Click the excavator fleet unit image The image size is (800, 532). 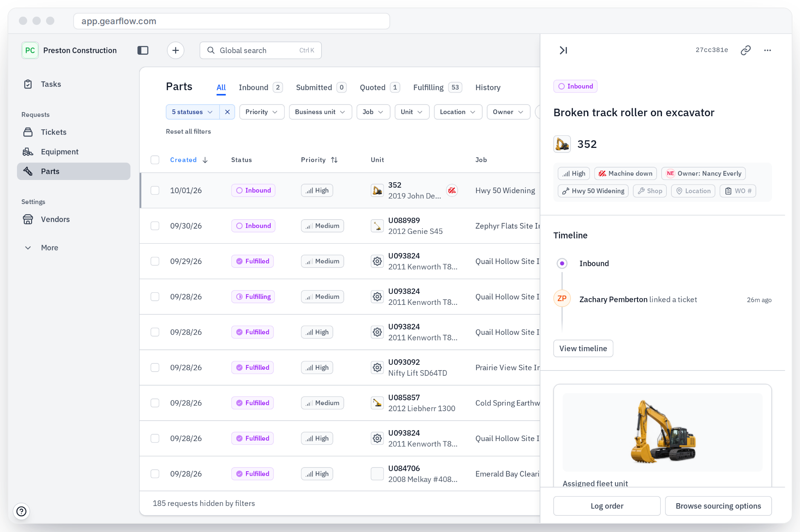[662, 432]
